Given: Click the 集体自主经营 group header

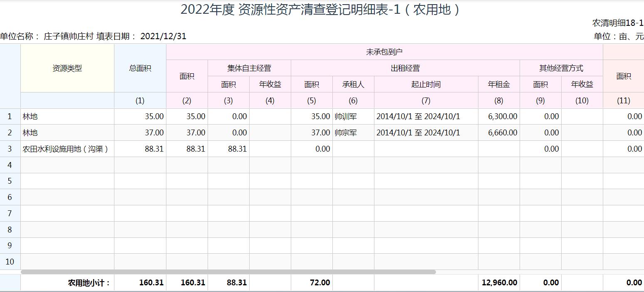Looking at the screenshot, I should (249, 68).
